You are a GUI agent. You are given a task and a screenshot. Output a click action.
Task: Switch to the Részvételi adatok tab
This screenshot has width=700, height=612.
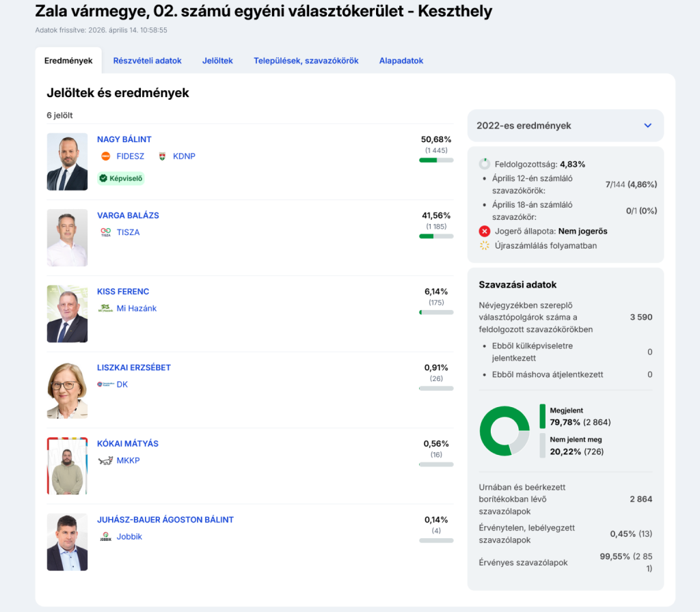point(147,61)
